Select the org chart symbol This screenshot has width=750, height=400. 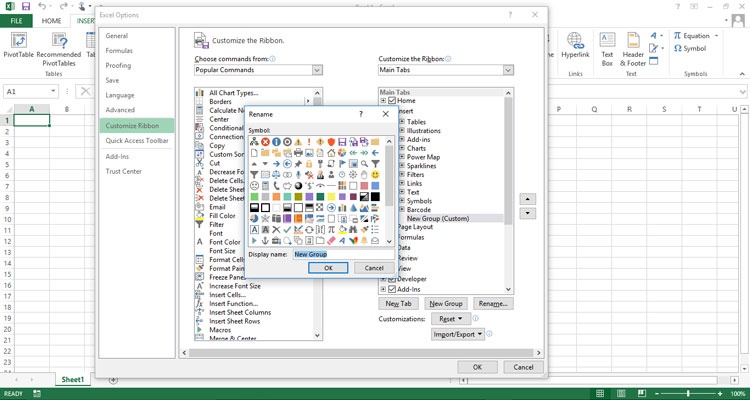(254, 142)
